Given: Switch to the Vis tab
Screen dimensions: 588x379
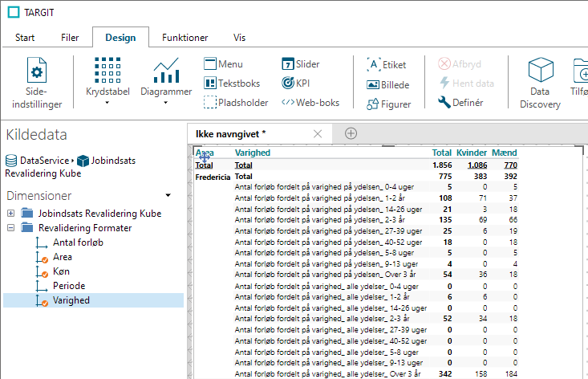Looking at the screenshot, I should click(x=239, y=38).
